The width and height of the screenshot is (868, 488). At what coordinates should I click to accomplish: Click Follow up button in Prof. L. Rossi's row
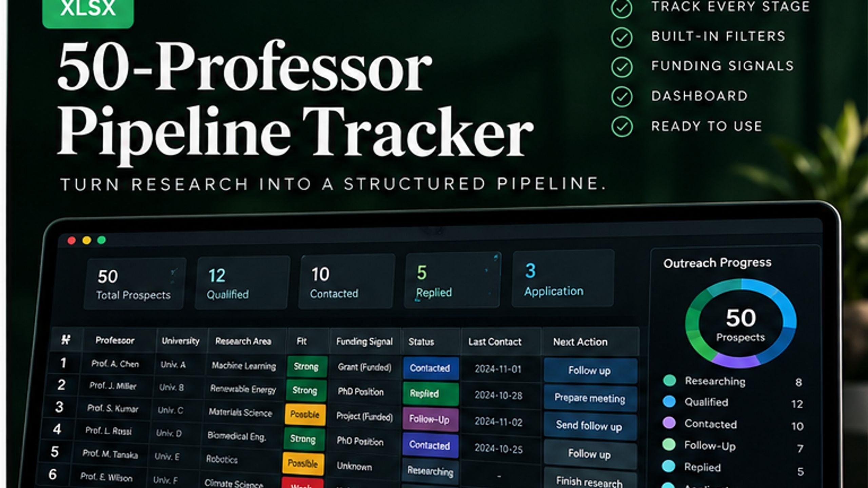pyautogui.click(x=590, y=453)
